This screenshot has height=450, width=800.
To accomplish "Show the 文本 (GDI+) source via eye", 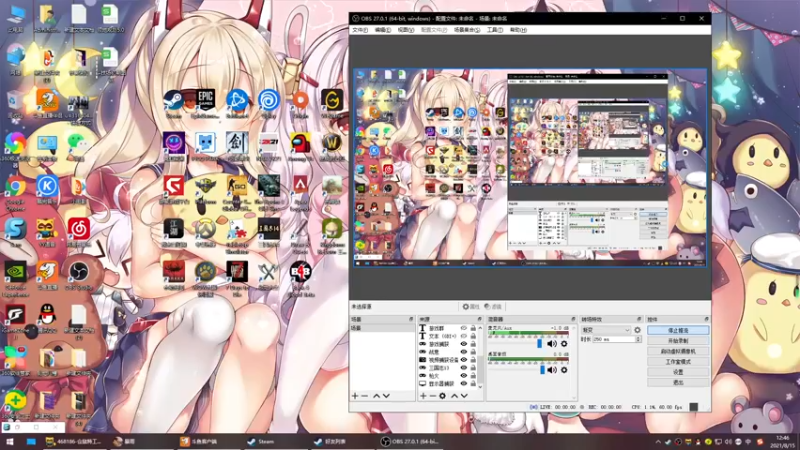I will coord(464,336).
